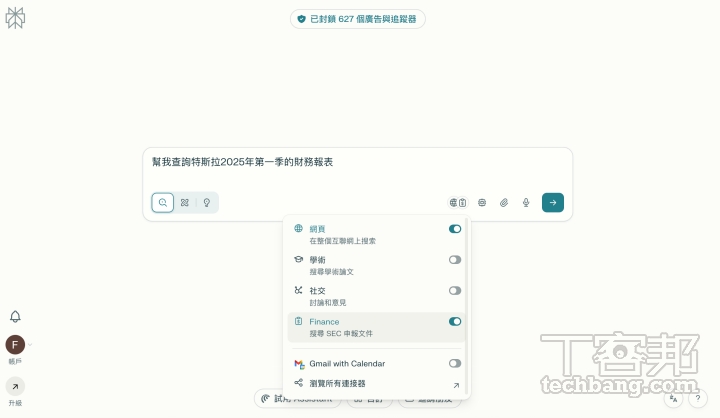
Task: Click the globe icon beside 網頁
Action: 298,228
